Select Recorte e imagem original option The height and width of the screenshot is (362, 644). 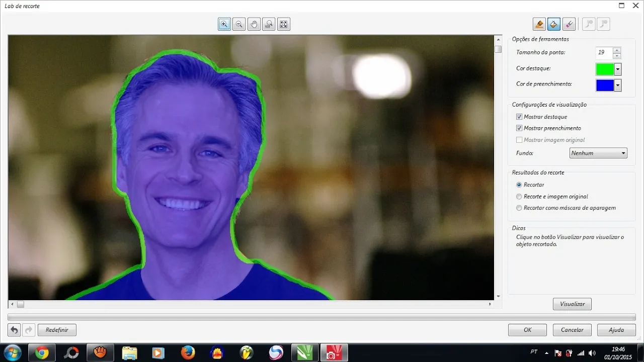[519, 196]
